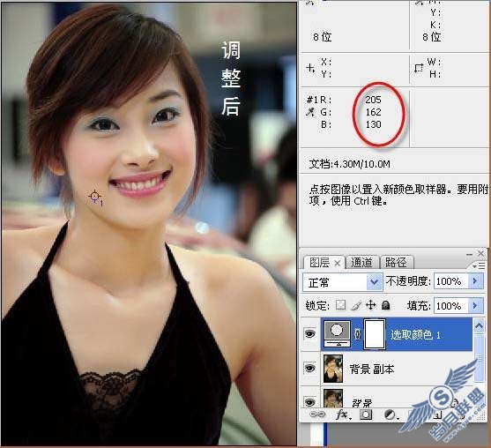Enable lock position move icon
Image resolution: width=491 pixels, height=448 pixels.
pyautogui.click(x=371, y=305)
